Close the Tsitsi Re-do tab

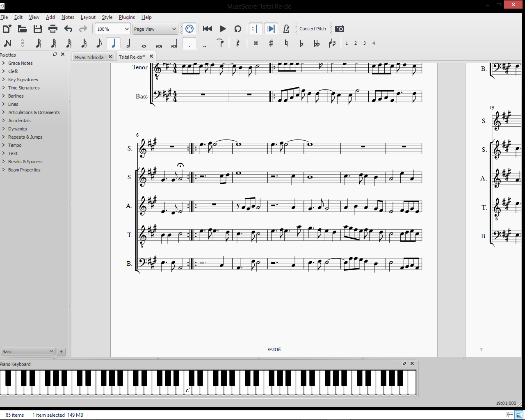(x=151, y=57)
